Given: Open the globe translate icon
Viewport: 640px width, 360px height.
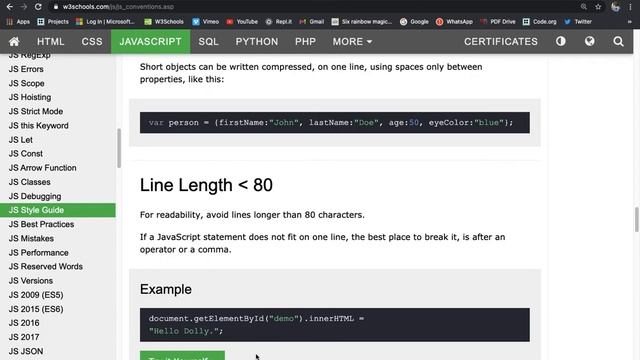Looking at the screenshot, I should (x=589, y=41).
